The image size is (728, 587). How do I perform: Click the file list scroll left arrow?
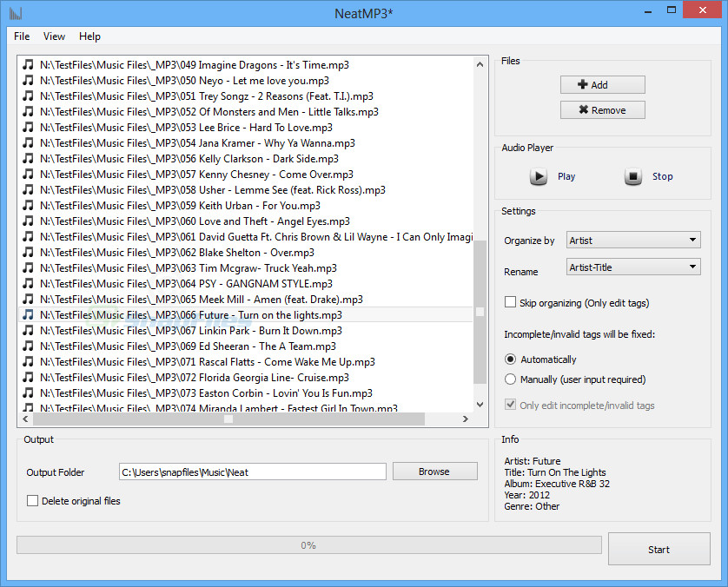pos(25,419)
